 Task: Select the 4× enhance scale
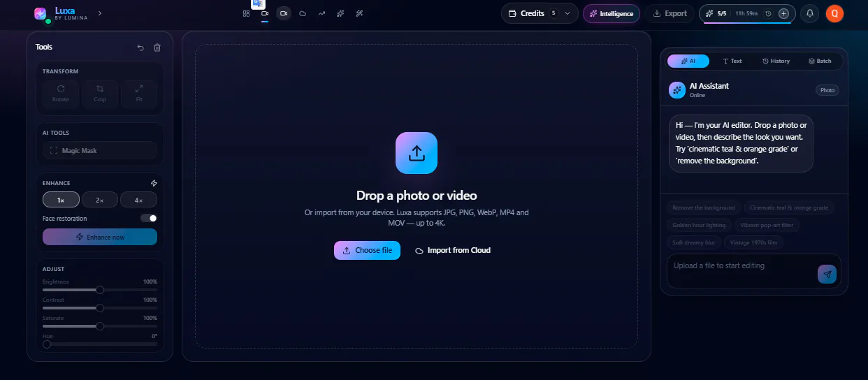(139, 200)
